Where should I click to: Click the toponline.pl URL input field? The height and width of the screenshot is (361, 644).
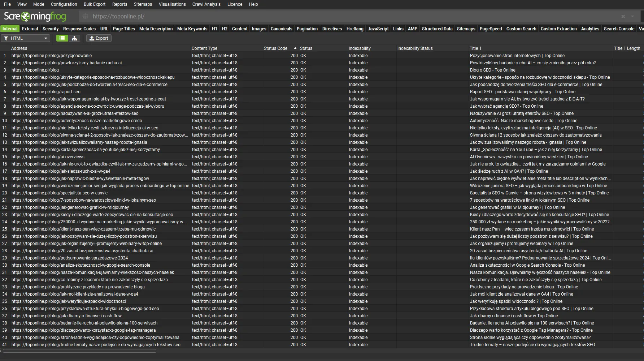[325, 17]
